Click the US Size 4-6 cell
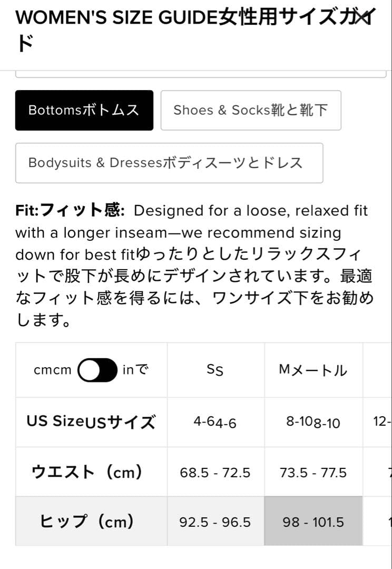 214,421
